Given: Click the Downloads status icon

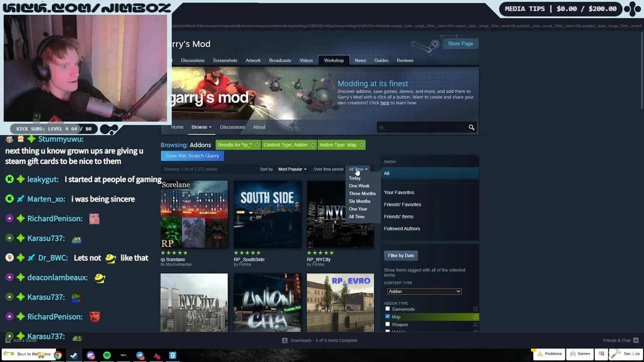Looking at the screenshot, I should 285,340.
